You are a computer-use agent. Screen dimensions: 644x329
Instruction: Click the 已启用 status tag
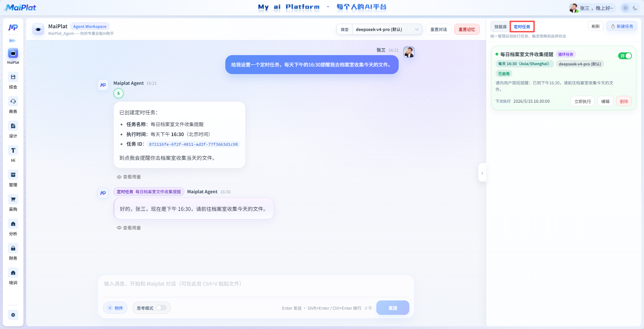(x=504, y=74)
